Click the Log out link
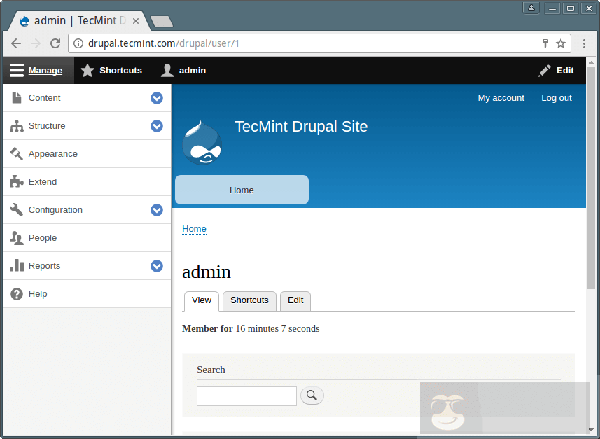The image size is (600, 439). (x=556, y=98)
